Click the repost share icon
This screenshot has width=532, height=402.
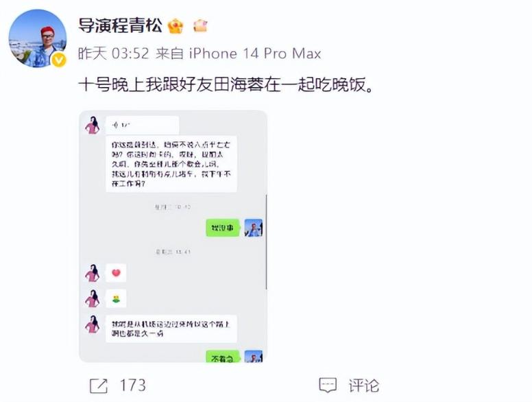pyautogui.click(x=99, y=386)
